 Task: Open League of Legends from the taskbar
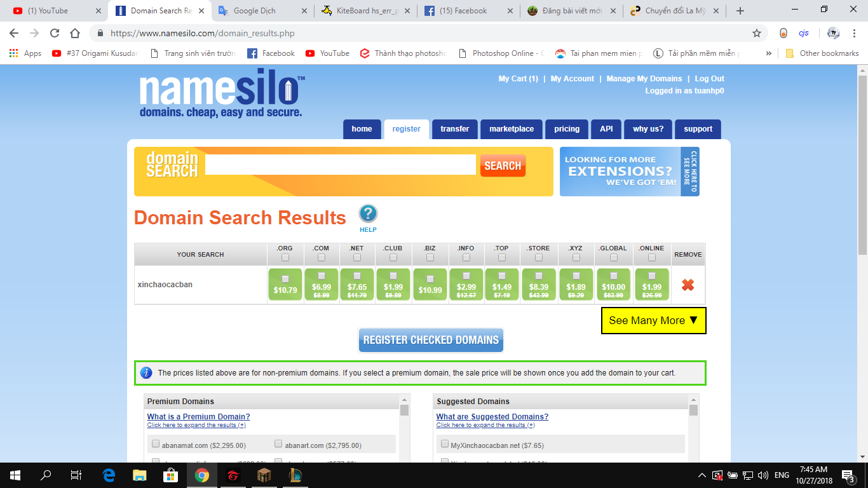coord(295,475)
